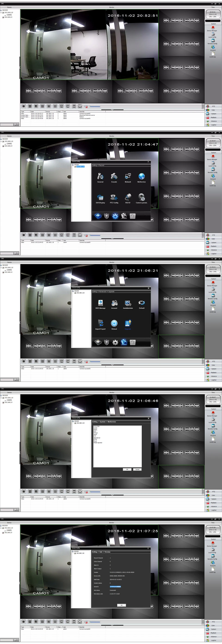
Task: Switch to single-view layout in 20:52:51 screenshot
Action: [x=24, y=106]
